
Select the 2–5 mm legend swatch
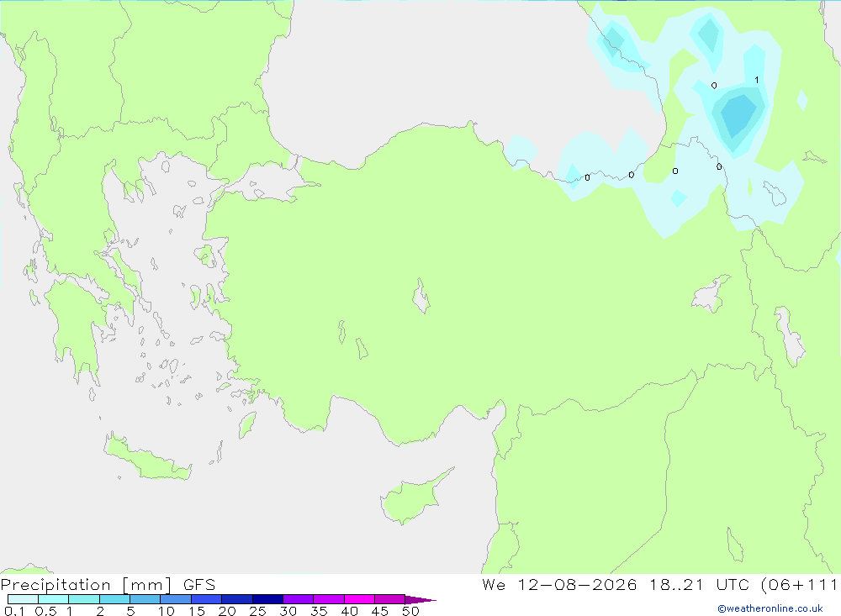(x=114, y=599)
